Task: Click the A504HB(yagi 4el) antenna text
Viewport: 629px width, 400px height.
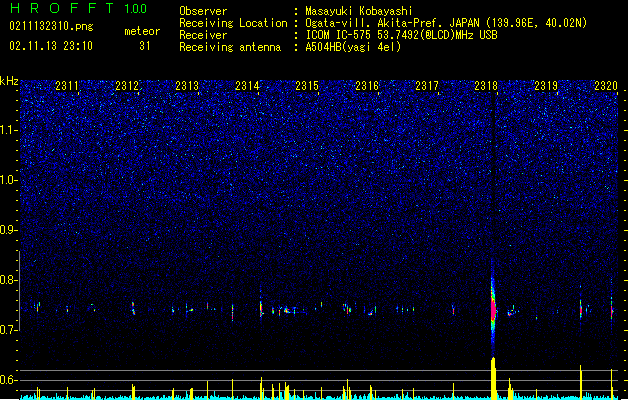Action: click(x=353, y=47)
